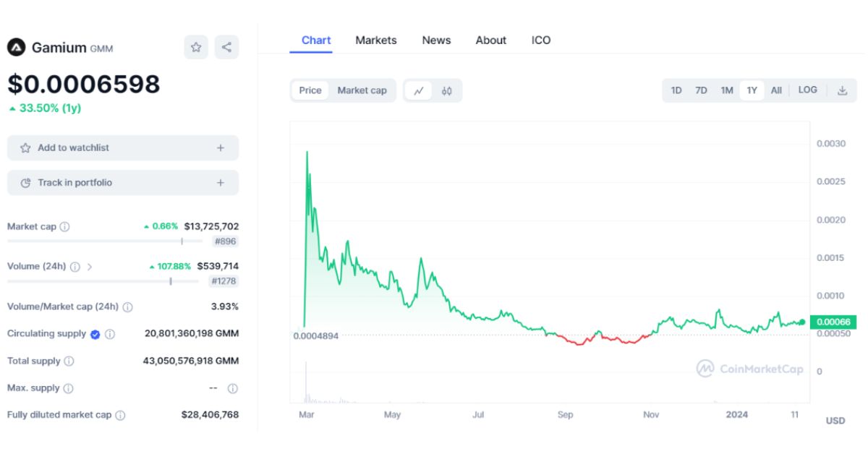Download chart data icon
Screen dimensions: 868x454
(842, 90)
